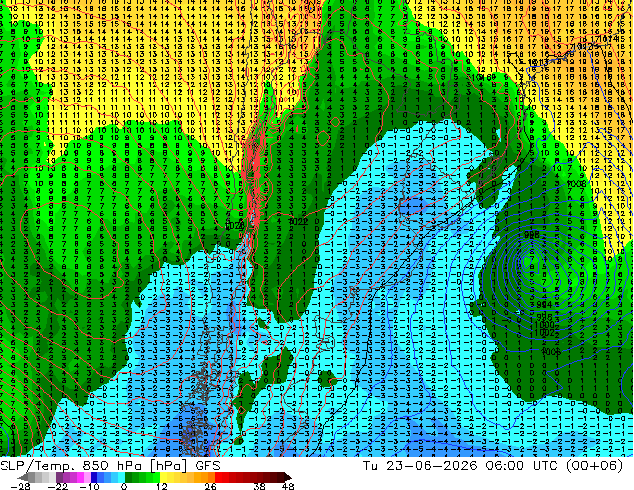Viewport: 634px width, 490px height.
Task: Click the '0' color scale label
Action: pos(124,486)
